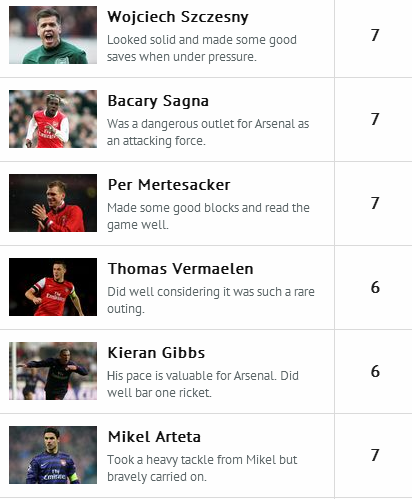Image resolution: width=412 pixels, height=499 pixels.
Task: Click Mikel Arteta's thumbnail picture
Action: (x=53, y=455)
